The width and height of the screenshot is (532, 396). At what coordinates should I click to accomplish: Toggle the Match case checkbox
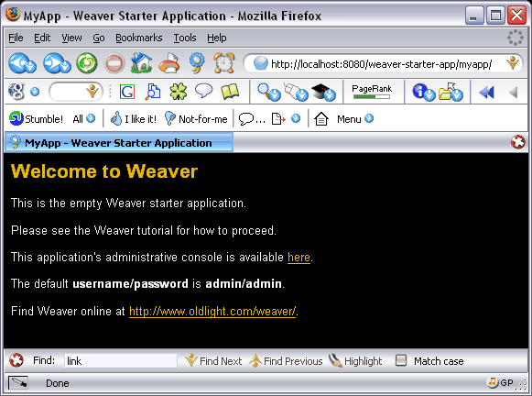tap(401, 360)
